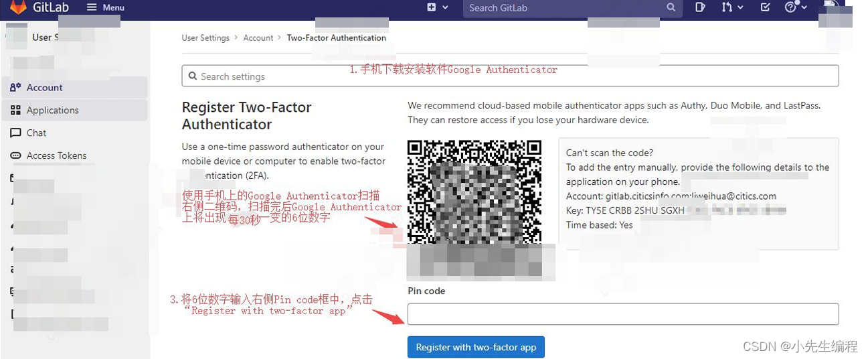Click Two-Factor Authentication breadcrumb

337,38
